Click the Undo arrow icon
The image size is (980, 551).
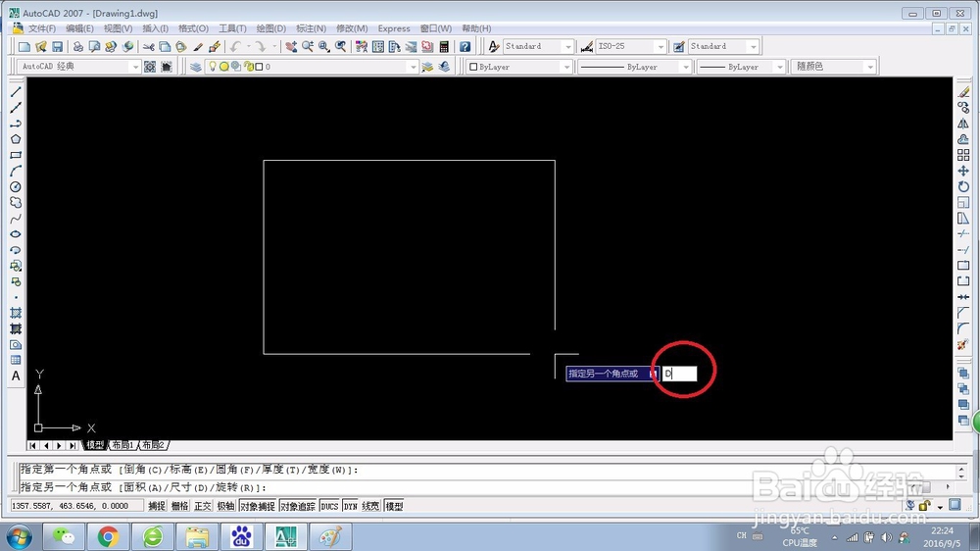[235, 46]
